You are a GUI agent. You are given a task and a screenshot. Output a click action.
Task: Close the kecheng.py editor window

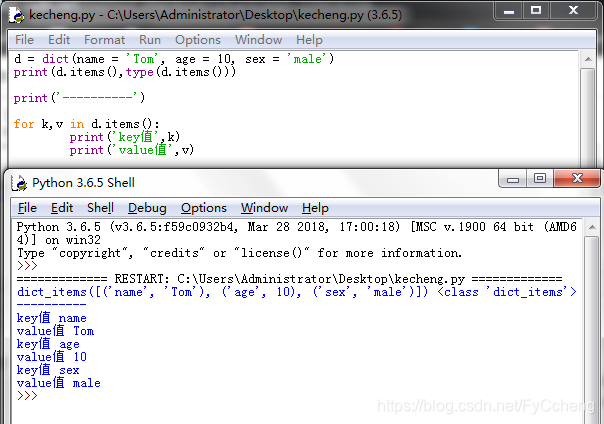tap(574, 10)
